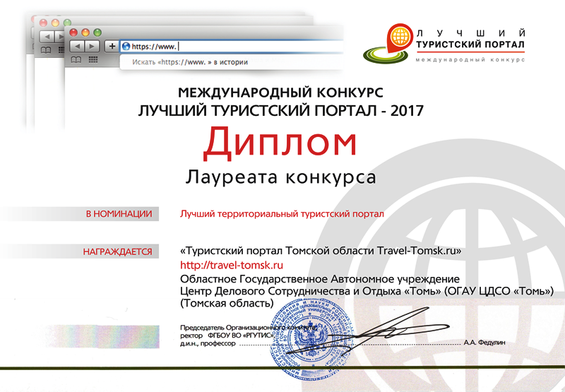Click the 'ТУРИСТСКИЙ ПОРТАЛ' logo text

470,44
